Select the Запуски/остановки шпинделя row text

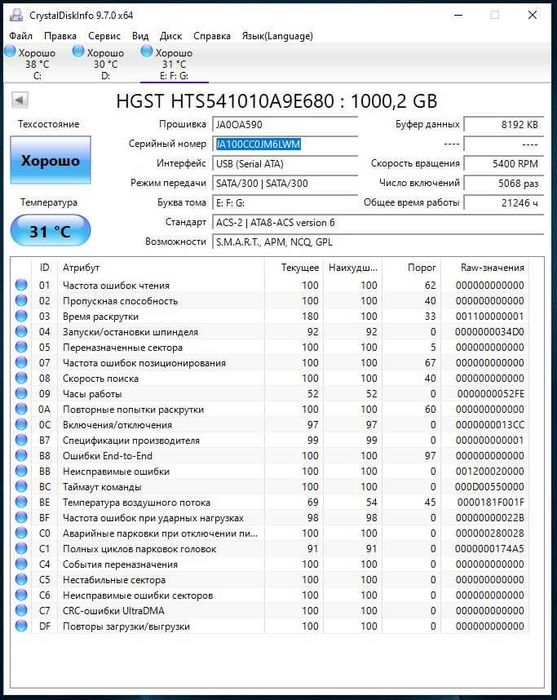pos(130,332)
